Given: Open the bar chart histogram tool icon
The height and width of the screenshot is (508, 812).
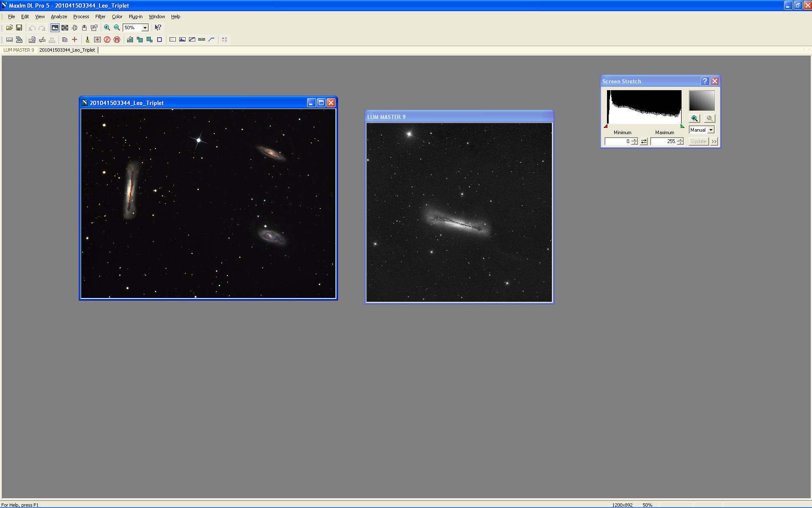Looking at the screenshot, I should (130, 39).
